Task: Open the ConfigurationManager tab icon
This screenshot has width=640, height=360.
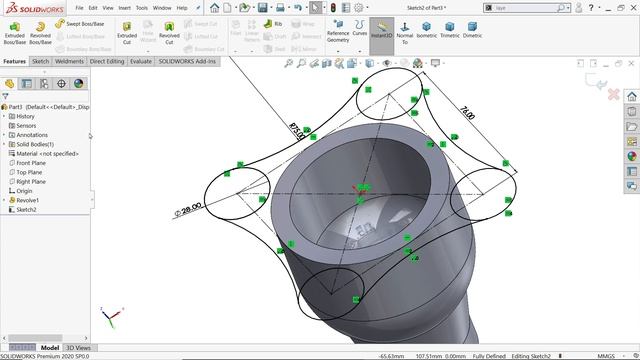Action: pyautogui.click(x=44, y=84)
